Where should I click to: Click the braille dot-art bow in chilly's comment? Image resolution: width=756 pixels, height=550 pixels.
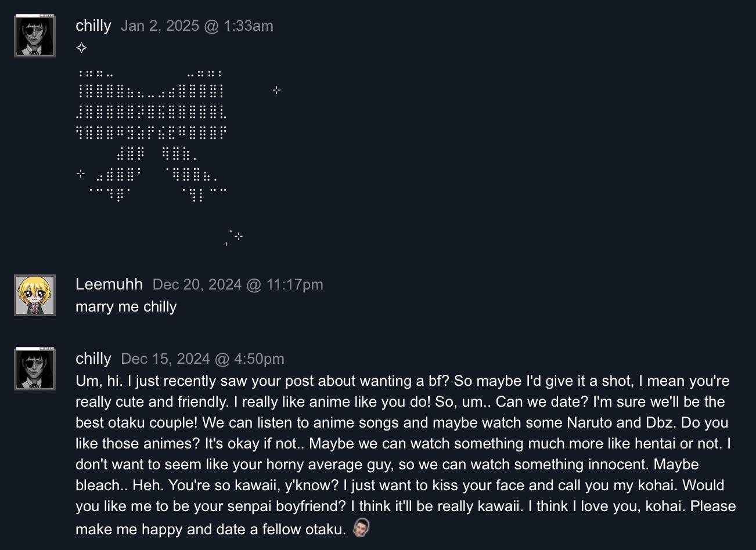tap(151, 133)
